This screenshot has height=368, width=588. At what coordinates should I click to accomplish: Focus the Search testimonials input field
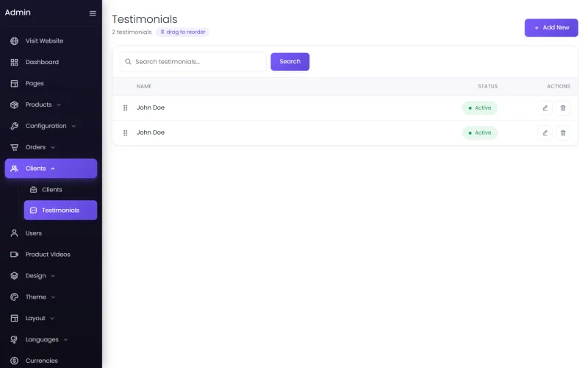coord(193,62)
